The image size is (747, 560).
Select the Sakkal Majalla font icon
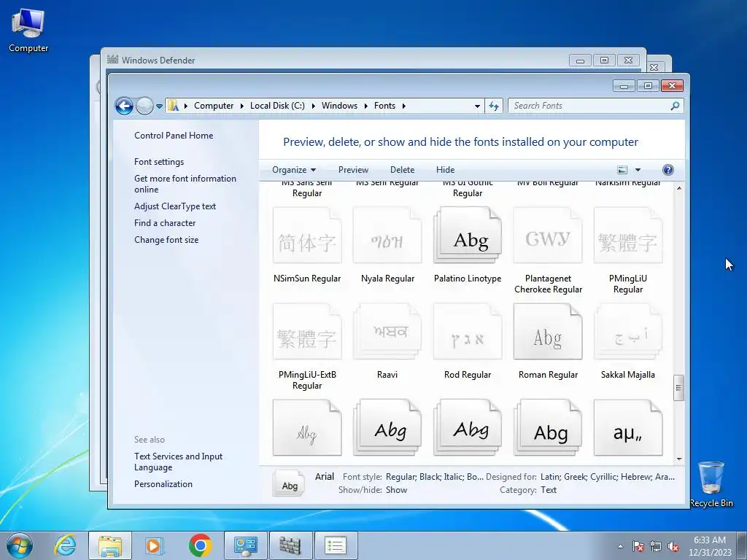click(628, 332)
